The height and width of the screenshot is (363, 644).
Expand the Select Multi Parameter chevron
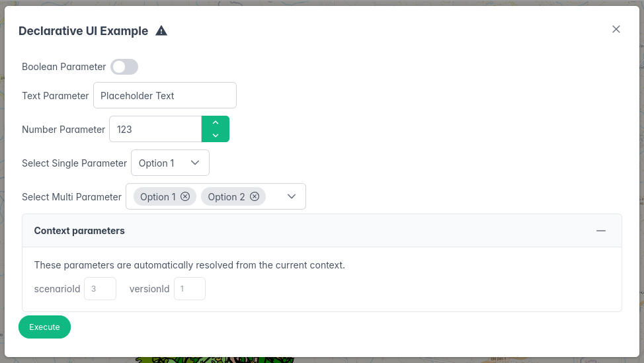pyautogui.click(x=292, y=196)
